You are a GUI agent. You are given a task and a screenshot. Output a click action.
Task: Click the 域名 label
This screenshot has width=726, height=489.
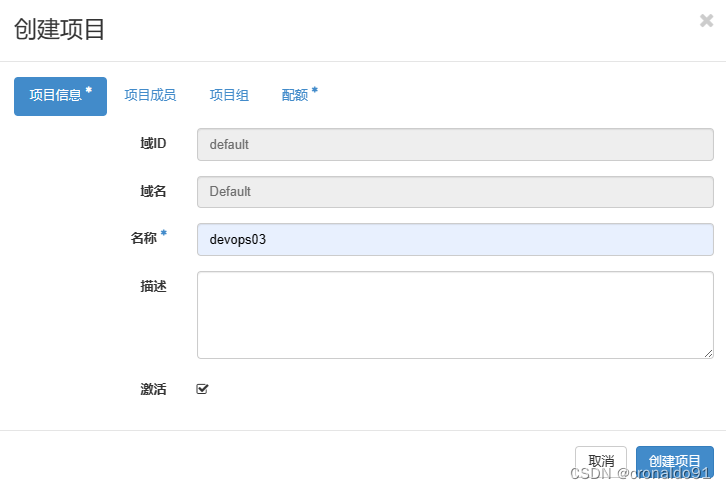point(153,191)
